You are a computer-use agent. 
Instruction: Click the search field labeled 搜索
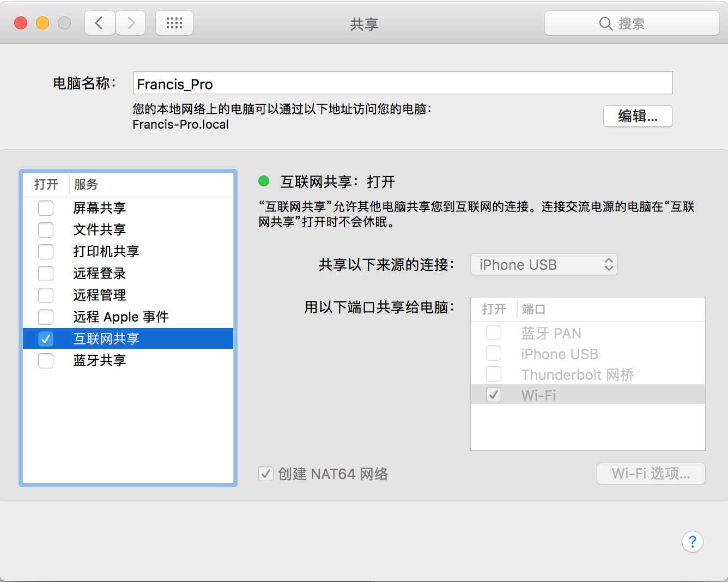[632, 23]
